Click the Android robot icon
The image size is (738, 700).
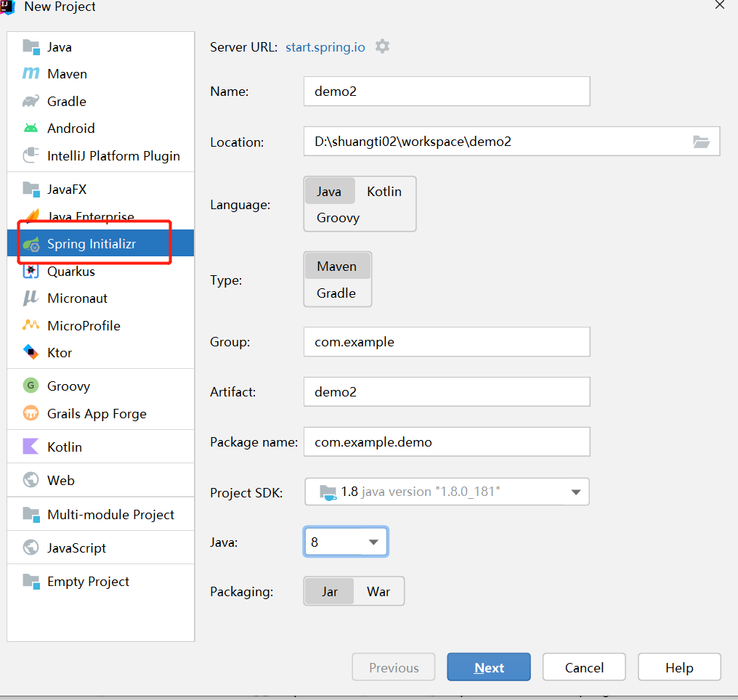click(x=31, y=129)
